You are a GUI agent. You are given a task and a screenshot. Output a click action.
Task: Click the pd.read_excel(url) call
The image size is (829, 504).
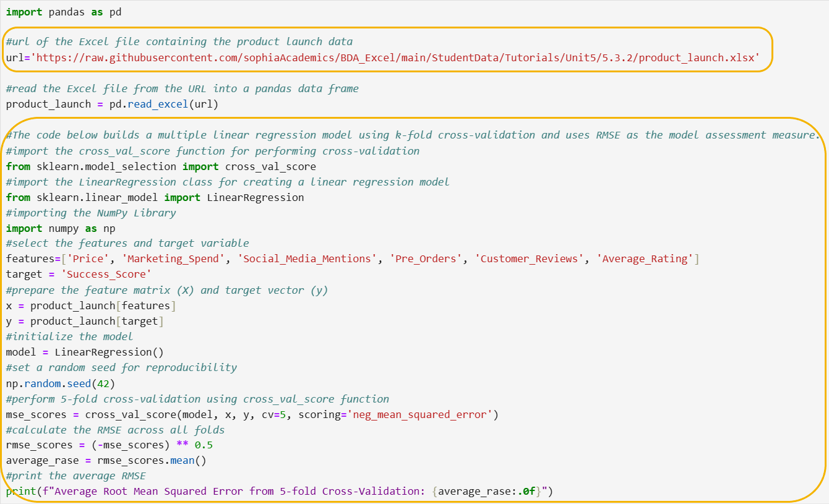pos(164,105)
